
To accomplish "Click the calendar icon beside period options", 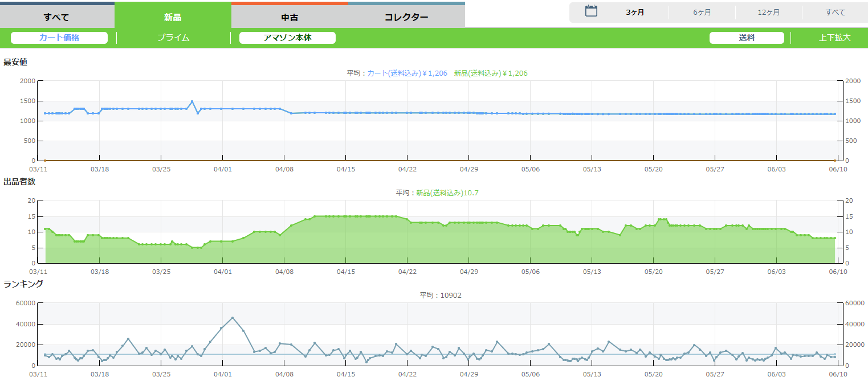I will click(x=591, y=11).
